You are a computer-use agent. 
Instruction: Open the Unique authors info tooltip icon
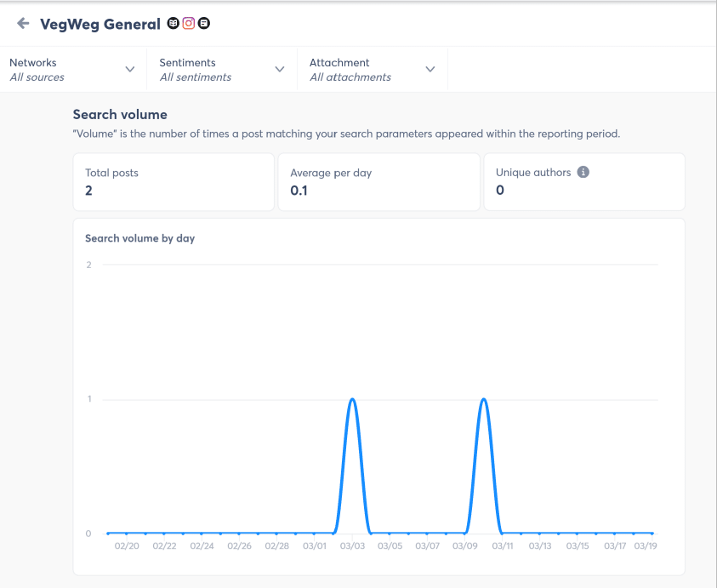(583, 172)
